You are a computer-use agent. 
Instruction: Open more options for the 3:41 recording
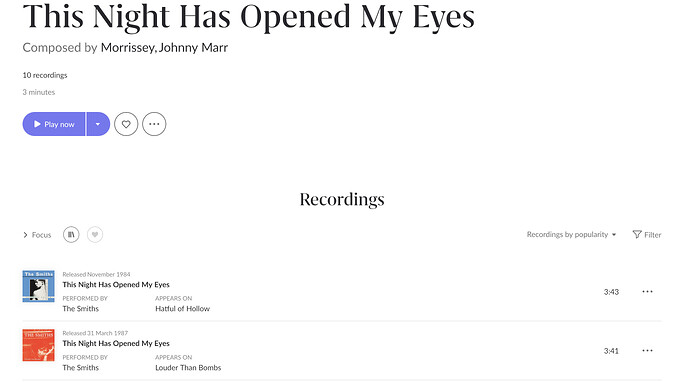click(x=647, y=351)
